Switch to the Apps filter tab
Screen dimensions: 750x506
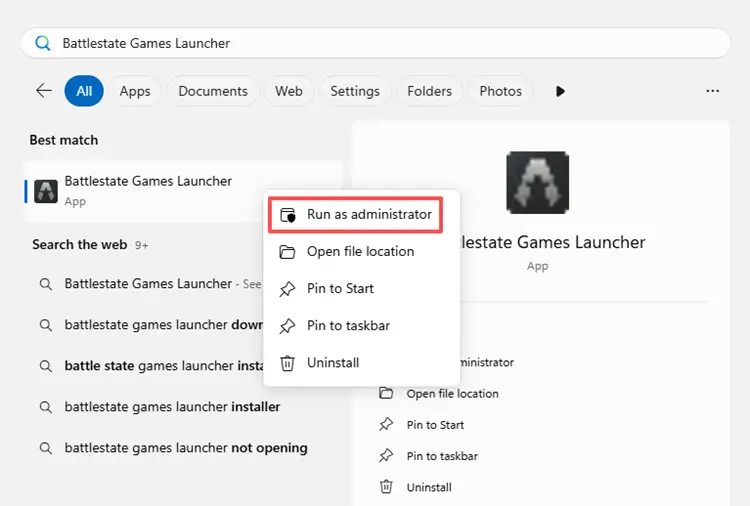coord(135,91)
